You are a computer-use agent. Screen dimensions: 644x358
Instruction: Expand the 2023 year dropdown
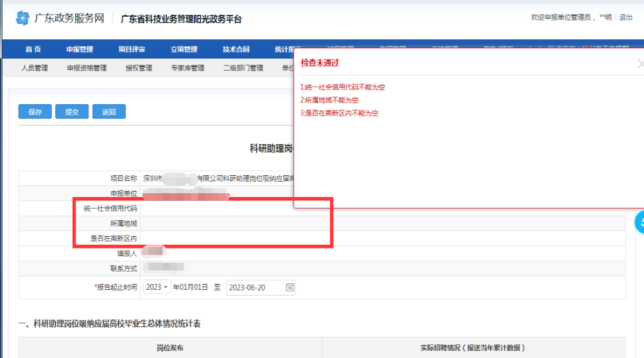click(x=157, y=287)
